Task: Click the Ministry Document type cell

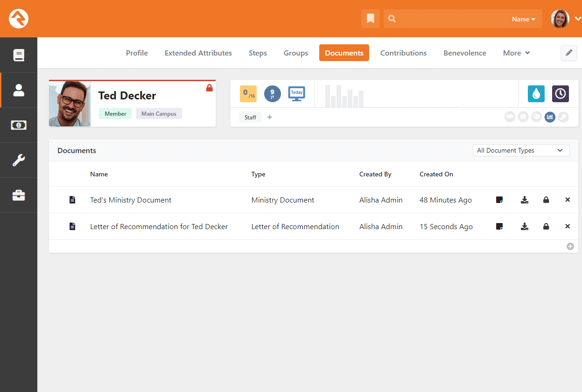Action: (x=283, y=200)
